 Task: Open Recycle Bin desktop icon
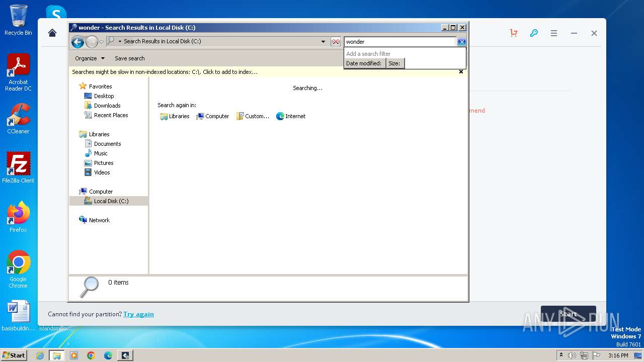pyautogui.click(x=18, y=20)
